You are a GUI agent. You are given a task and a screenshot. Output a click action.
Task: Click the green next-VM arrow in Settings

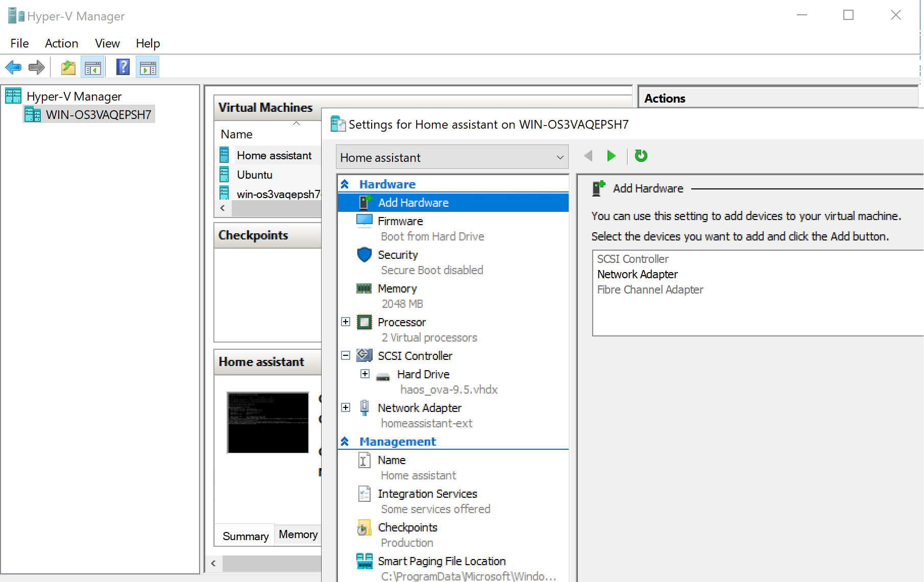coord(611,156)
